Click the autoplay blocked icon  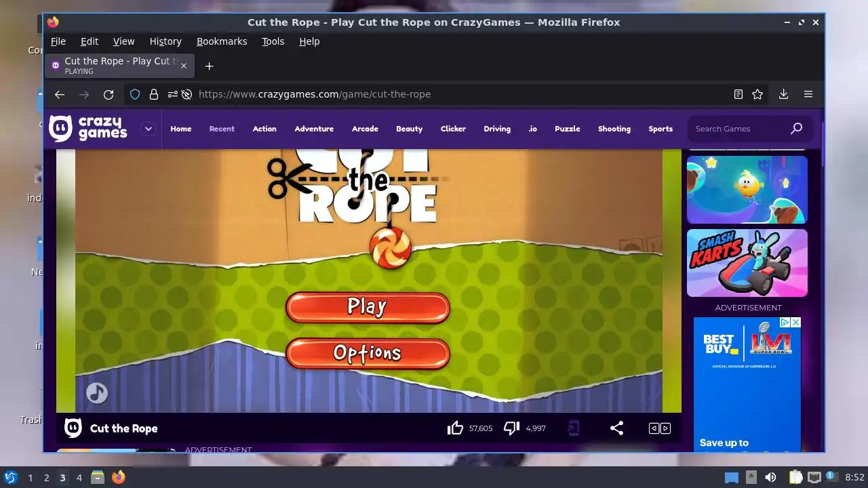coord(186,94)
